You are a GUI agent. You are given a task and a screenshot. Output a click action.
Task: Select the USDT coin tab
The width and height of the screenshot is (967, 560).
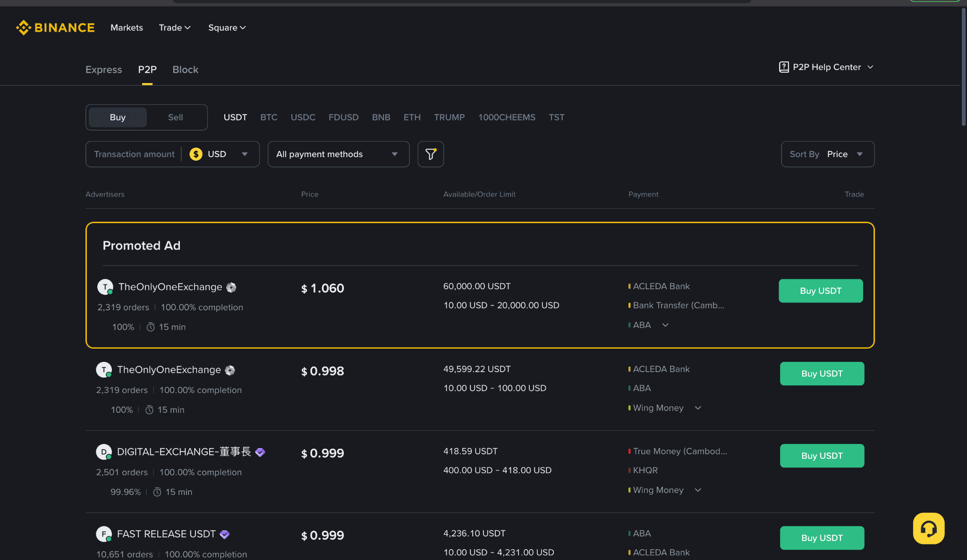point(235,117)
